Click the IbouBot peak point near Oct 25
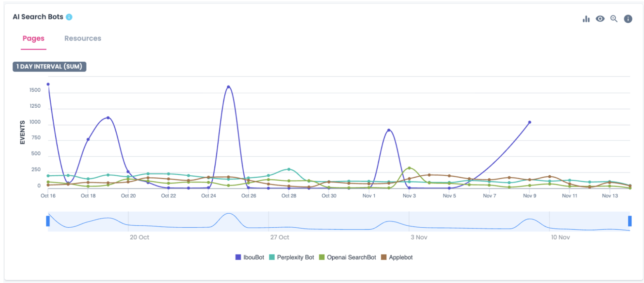644x283 pixels. [229, 87]
